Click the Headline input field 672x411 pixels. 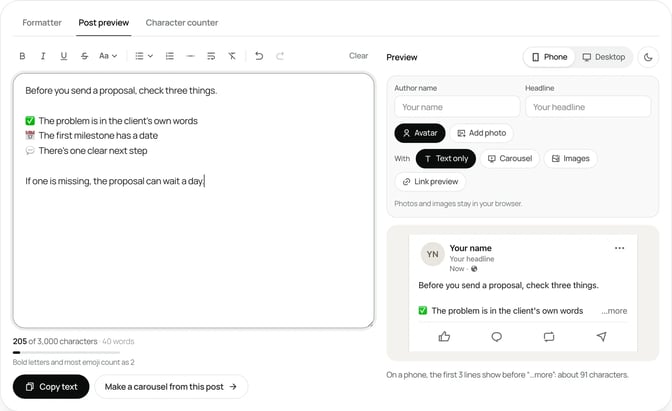pyautogui.click(x=588, y=107)
